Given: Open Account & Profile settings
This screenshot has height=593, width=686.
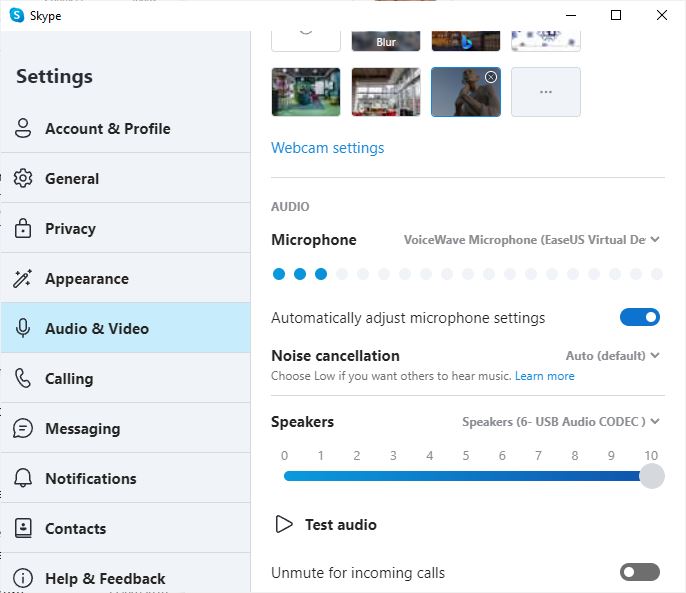Looking at the screenshot, I should tap(126, 128).
